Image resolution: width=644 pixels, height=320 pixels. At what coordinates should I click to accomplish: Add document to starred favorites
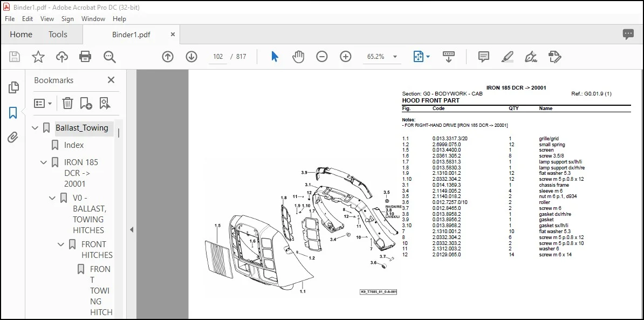point(38,57)
